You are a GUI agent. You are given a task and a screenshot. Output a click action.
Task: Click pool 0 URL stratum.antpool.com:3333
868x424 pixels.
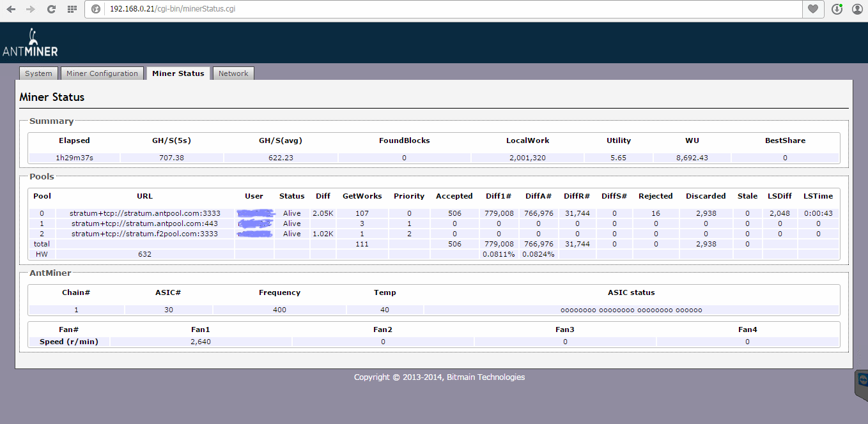(145, 213)
